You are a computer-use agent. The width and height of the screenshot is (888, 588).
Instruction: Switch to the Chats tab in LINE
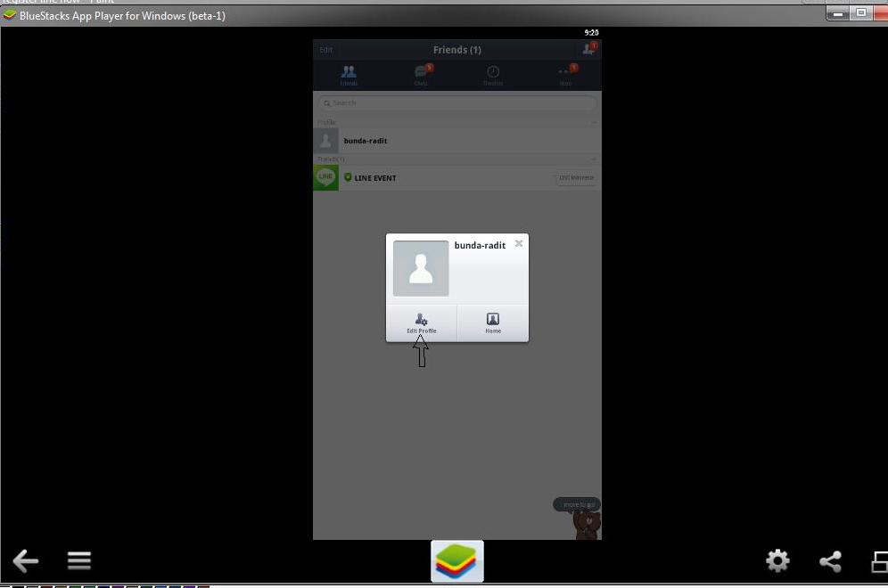coord(422,75)
